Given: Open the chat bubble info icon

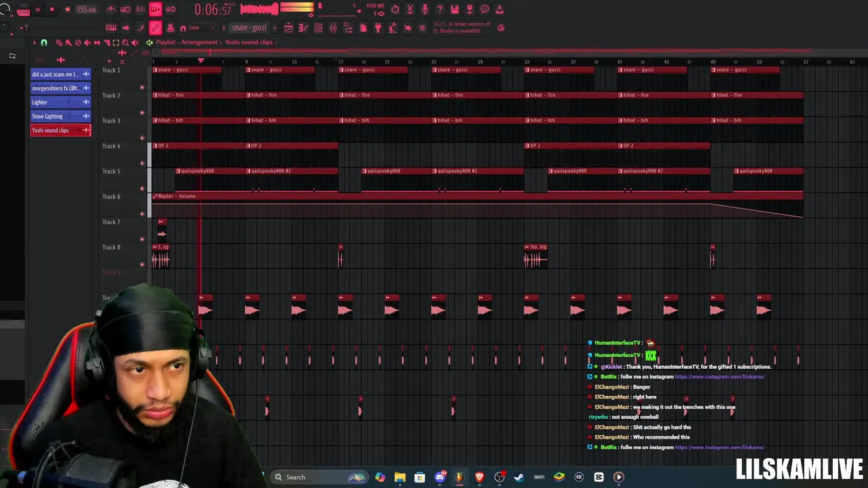Looking at the screenshot, I should click(485, 9).
